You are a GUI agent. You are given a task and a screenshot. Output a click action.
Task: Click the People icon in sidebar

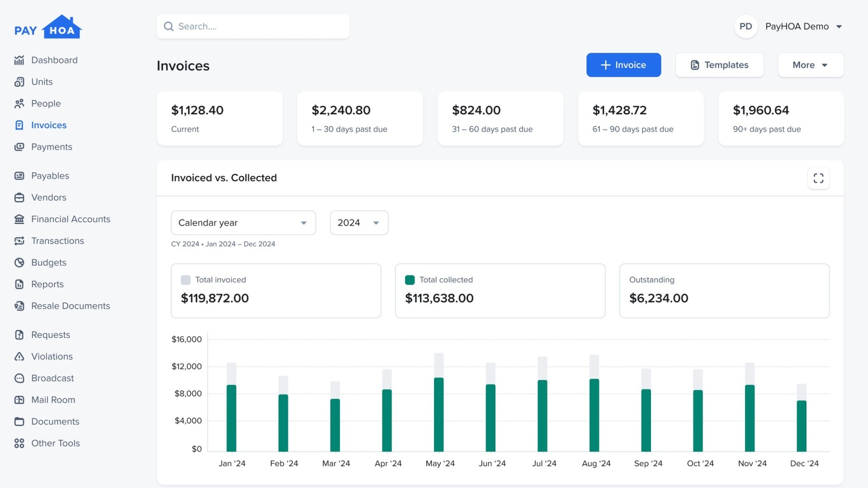pyautogui.click(x=19, y=103)
